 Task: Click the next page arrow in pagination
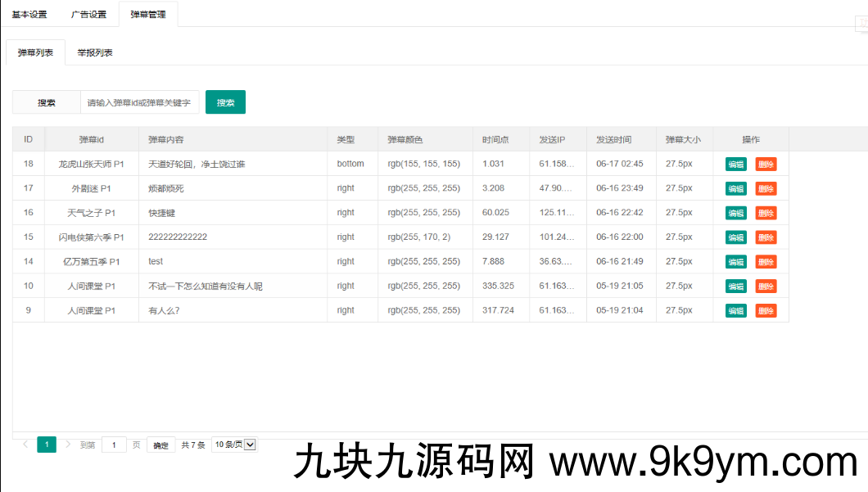pyautogui.click(x=68, y=445)
